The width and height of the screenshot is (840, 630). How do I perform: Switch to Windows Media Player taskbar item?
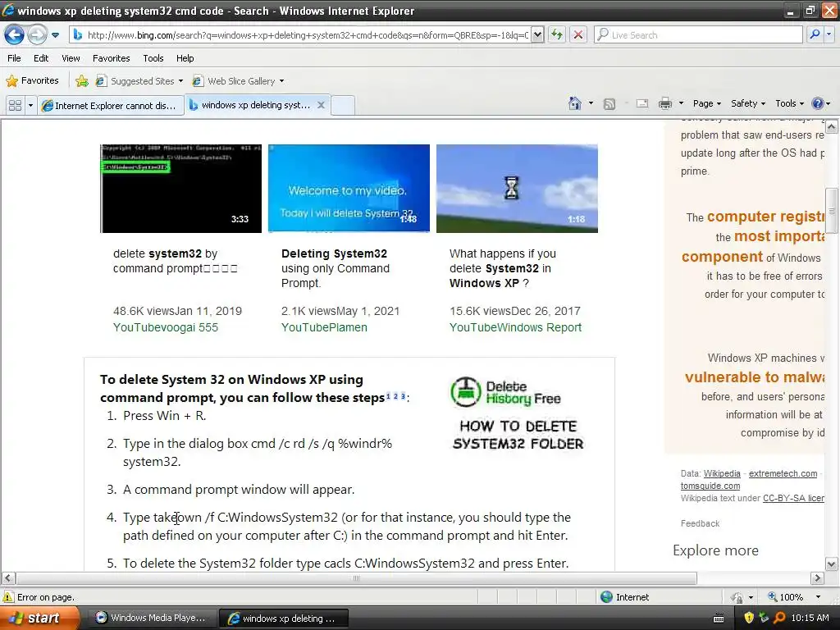(152, 619)
